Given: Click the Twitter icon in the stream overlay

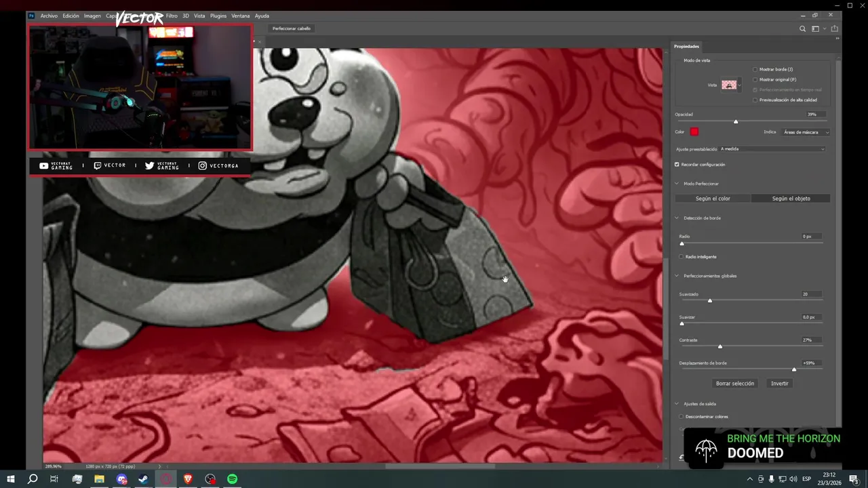Looking at the screenshot, I should point(150,165).
